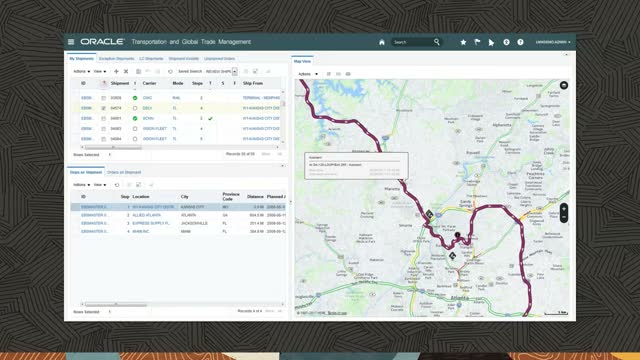The width and height of the screenshot is (640, 360).
Task: Switch to Unplanned Orders tab
Action: (220, 59)
